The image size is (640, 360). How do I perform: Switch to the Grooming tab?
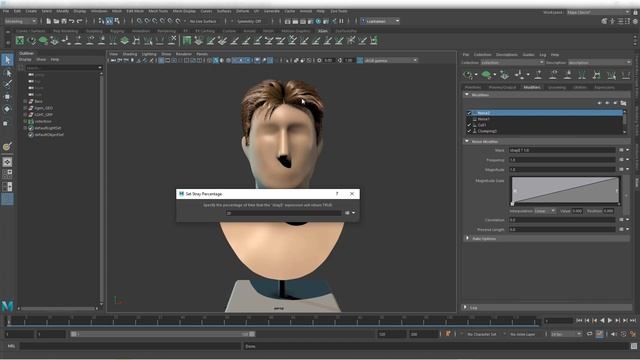coord(557,87)
